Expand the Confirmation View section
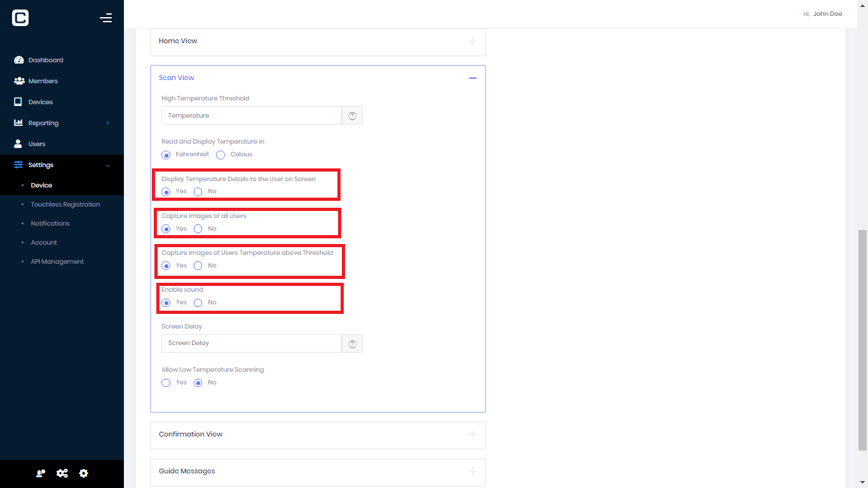Image resolution: width=868 pixels, height=488 pixels. click(x=473, y=435)
